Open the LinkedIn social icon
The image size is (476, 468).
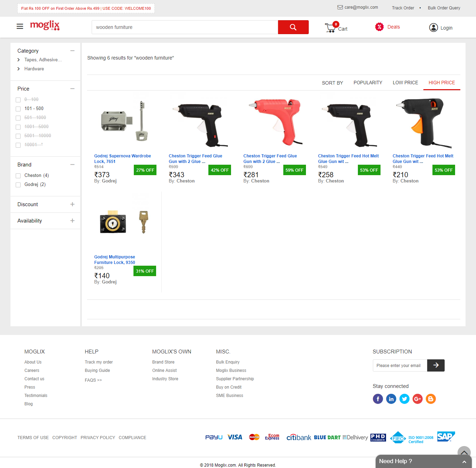pyautogui.click(x=391, y=399)
